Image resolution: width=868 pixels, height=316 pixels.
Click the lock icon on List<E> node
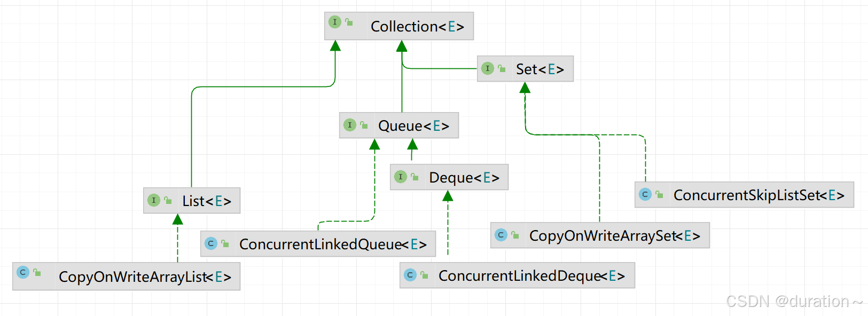pos(168,200)
